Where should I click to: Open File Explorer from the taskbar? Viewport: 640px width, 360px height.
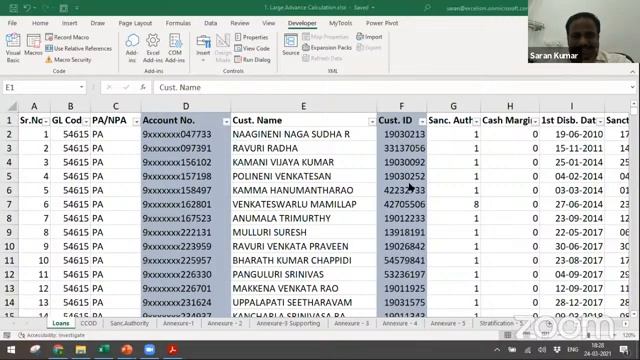pyautogui.click(x=80, y=350)
